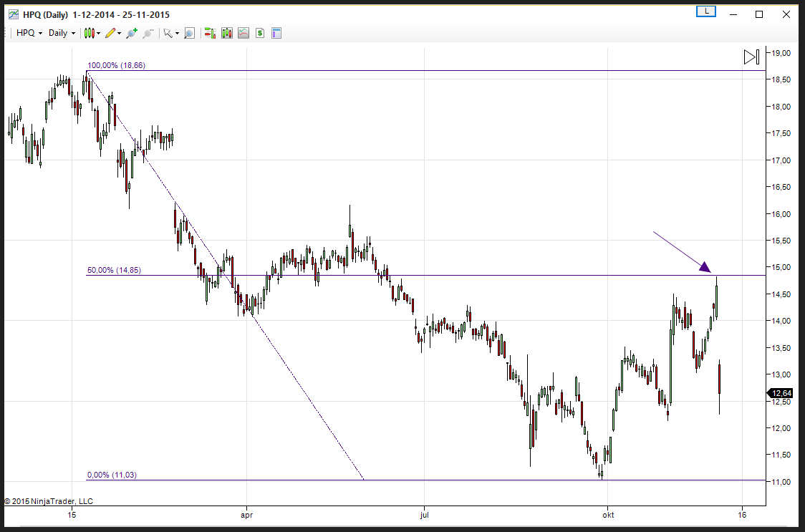Viewport: 805px width, 532px height.
Task: Expand the Daily interval dropdown
Action: pyautogui.click(x=62, y=33)
